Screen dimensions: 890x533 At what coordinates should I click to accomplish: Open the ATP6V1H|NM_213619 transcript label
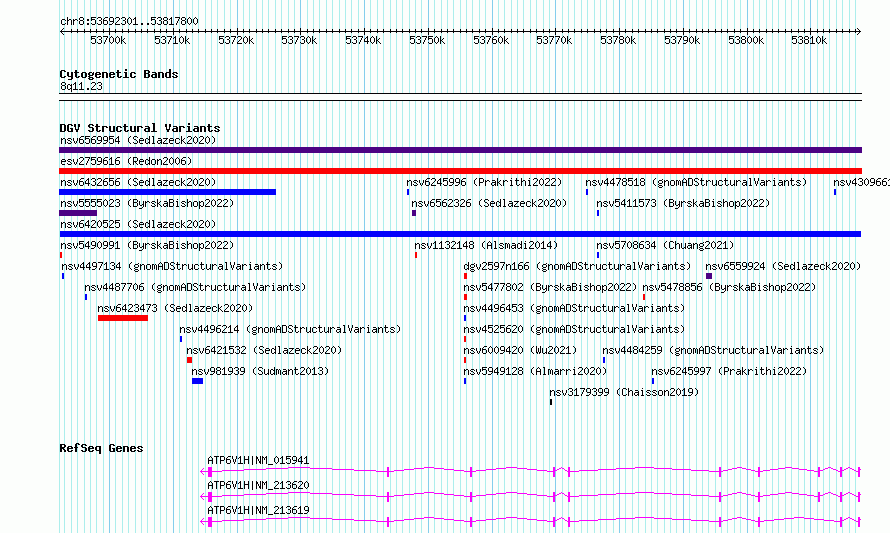(258, 510)
